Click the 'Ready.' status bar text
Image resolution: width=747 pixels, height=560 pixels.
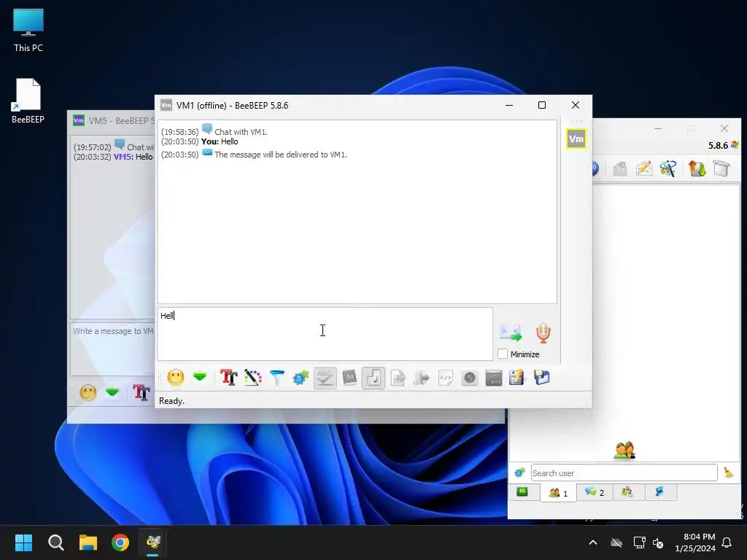[171, 401]
